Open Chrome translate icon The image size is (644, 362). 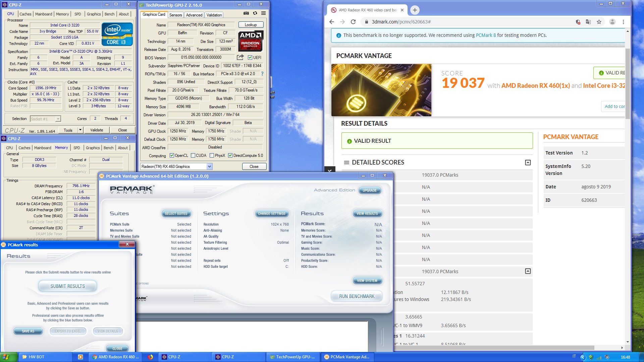588,22
